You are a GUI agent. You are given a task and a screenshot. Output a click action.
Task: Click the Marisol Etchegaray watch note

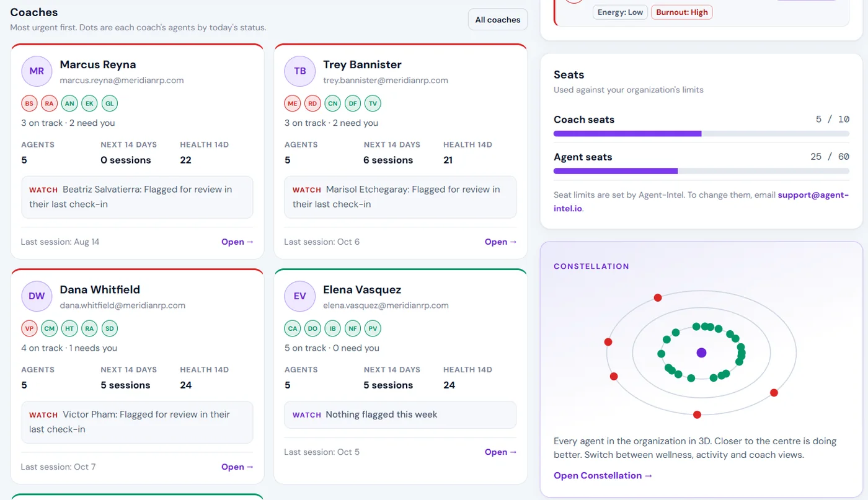tap(401, 197)
